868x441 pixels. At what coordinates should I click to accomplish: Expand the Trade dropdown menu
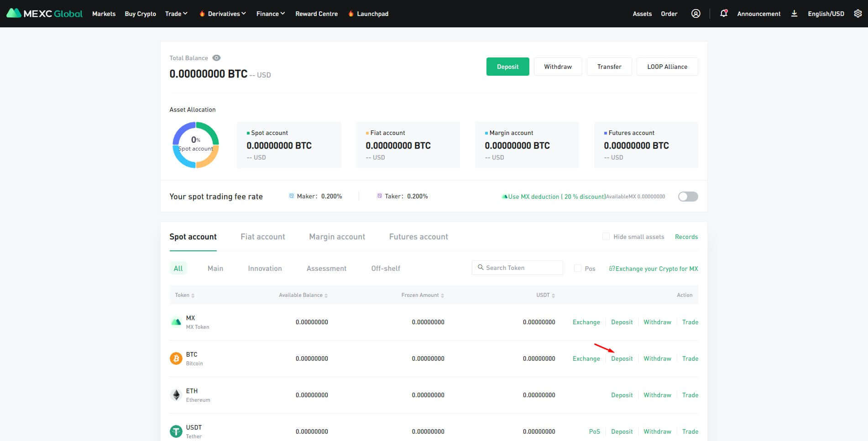[x=176, y=14]
